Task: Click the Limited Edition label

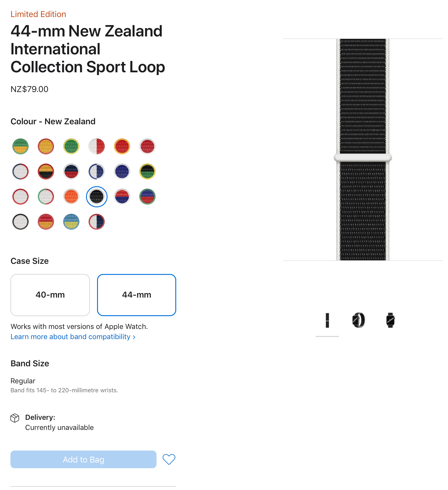Action: click(38, 14)
